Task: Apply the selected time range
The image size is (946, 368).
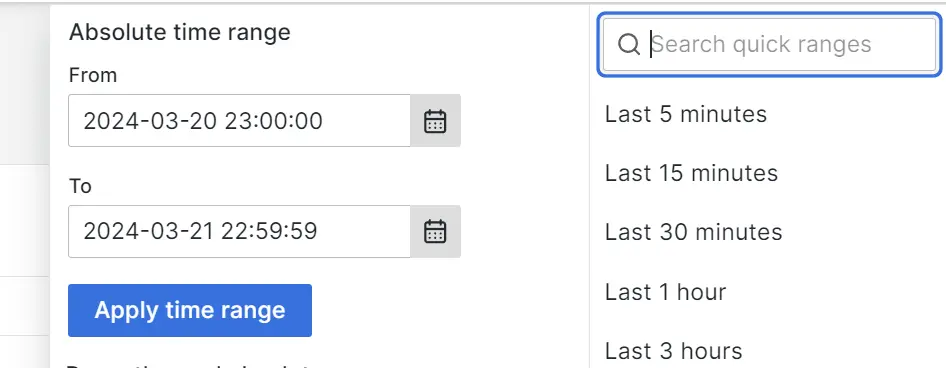Action: 190,310
